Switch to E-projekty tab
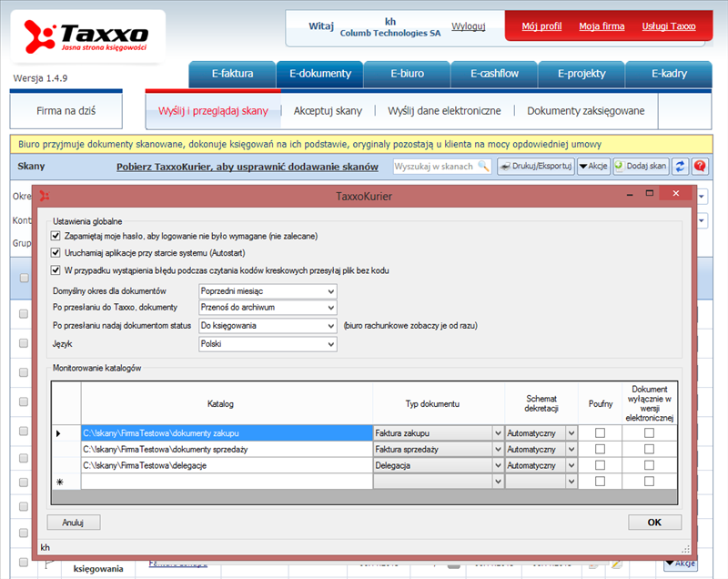 click(x=581, y=74)
